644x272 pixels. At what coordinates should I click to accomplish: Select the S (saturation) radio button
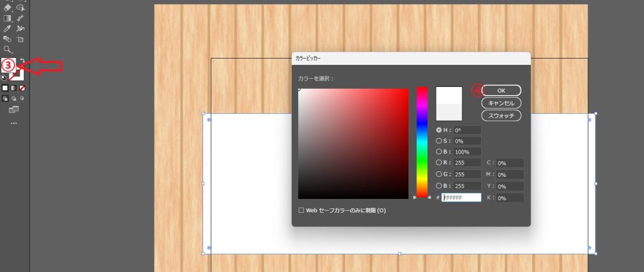[x=439, y=141]
